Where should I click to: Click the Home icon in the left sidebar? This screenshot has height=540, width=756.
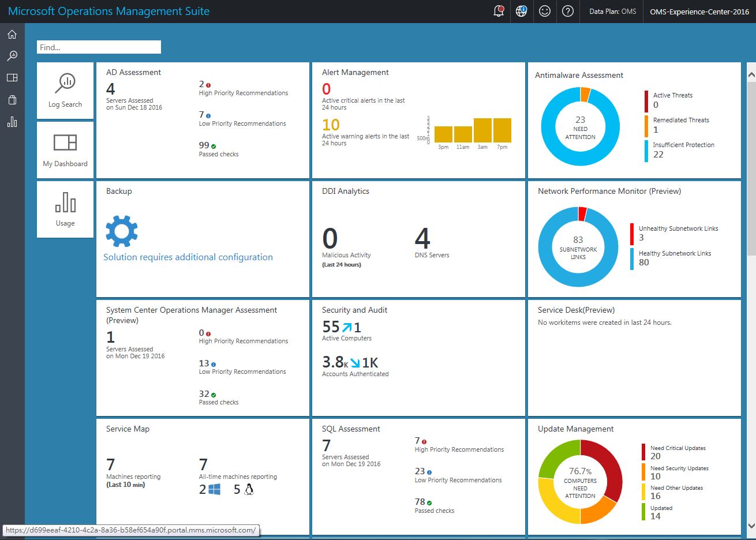click(12, 34)
